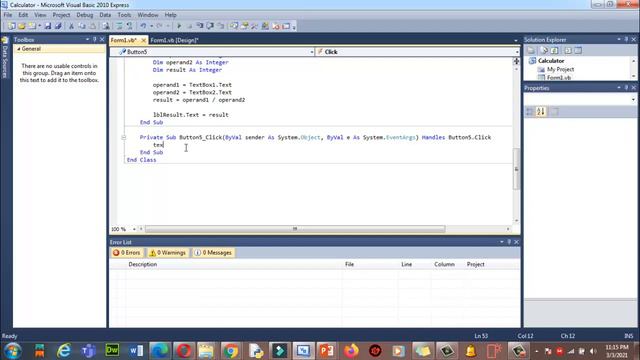The height and width of the screenshot is (360, 640).
Task: Open the Data Sources side tab
Action: (x=5, y=58)
